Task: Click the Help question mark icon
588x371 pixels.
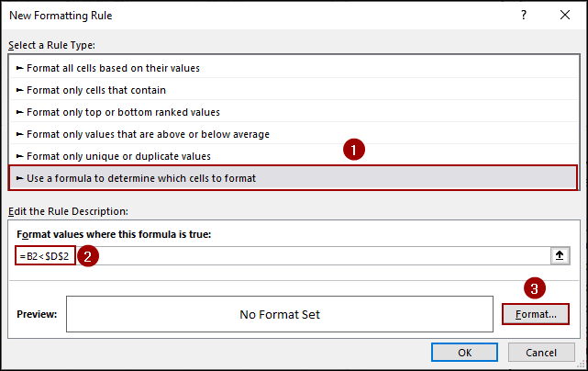Action: [x=524, y=17]
